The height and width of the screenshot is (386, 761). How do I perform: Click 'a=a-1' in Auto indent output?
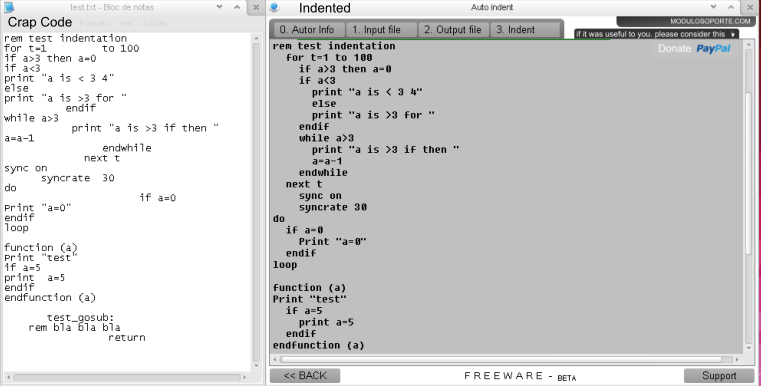click(x=327, y=161)
